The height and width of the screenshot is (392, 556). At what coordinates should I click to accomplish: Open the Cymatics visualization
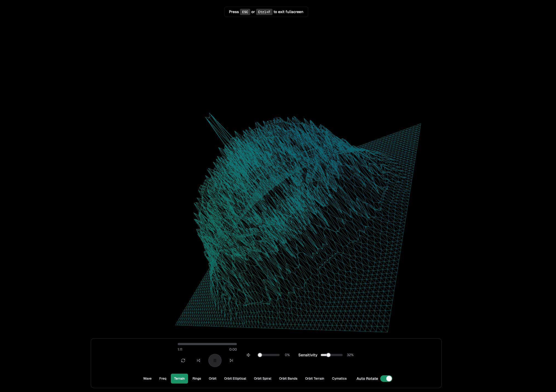point(339,379)
